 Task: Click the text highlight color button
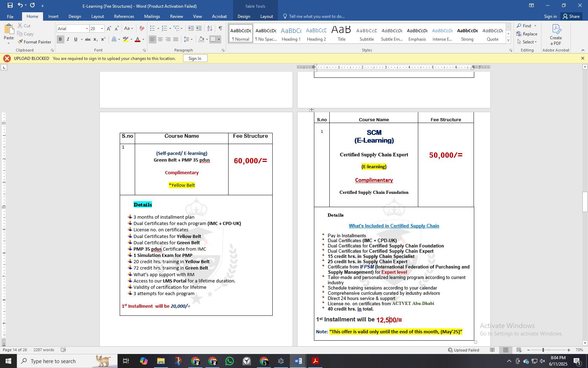click(x=126, y=39)
